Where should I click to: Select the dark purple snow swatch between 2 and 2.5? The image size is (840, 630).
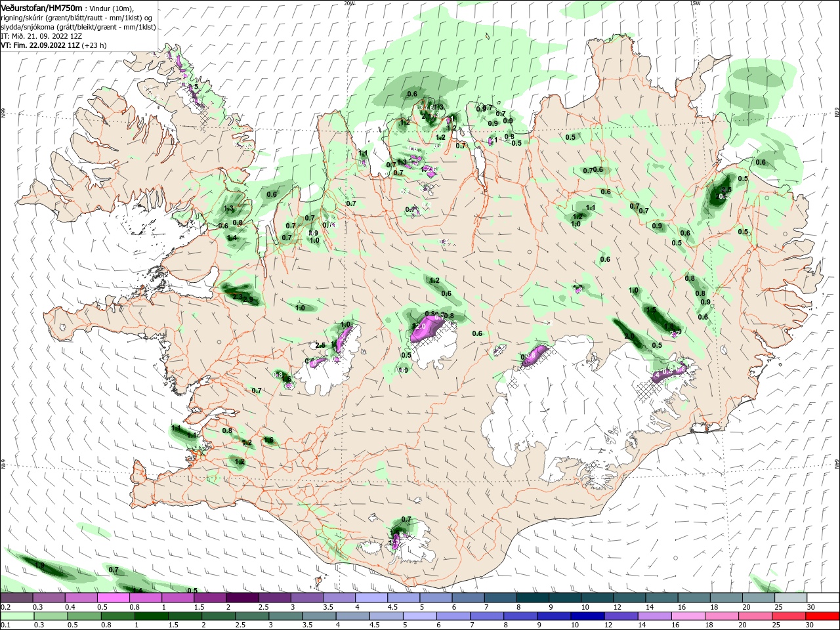tap(243, 598)
